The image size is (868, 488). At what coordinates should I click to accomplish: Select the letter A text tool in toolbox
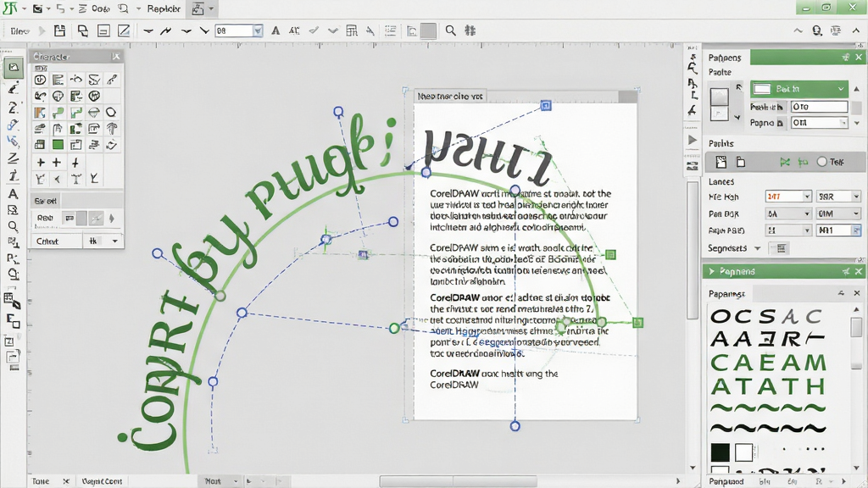coord(13,194)
